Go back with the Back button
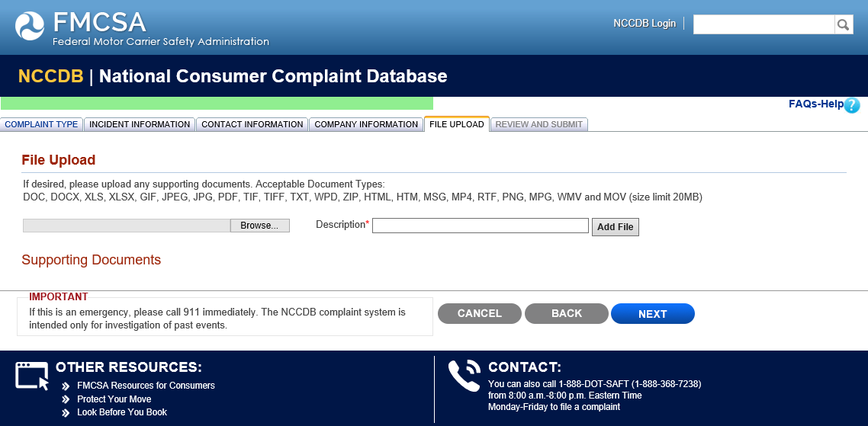The width and height of the screenshot is (868, 426). click(x=566, y=314)
